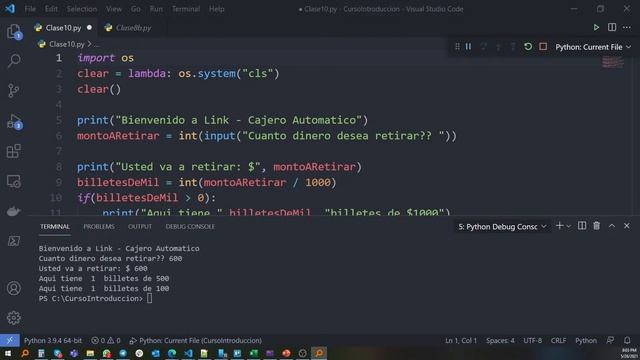The height and width of the screenshot is (360, 640).
Task: Click Python 3.9.4 64-bit interpreter selector
Action: pos(53,340)
